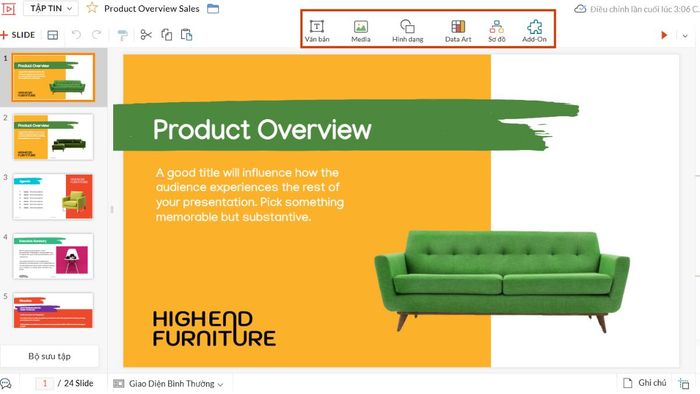
Task: Select the format painter tool
Action: pos(122,35)
